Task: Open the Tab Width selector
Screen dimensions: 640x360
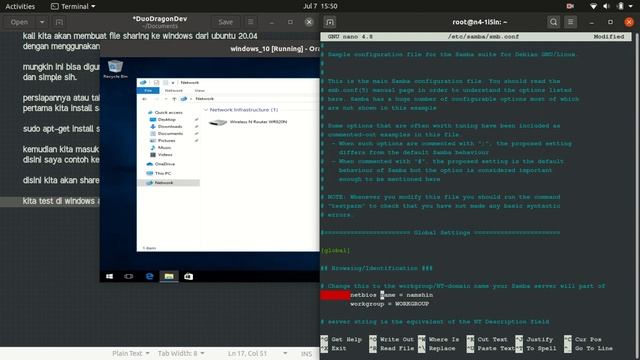Action: coord(181,353)
